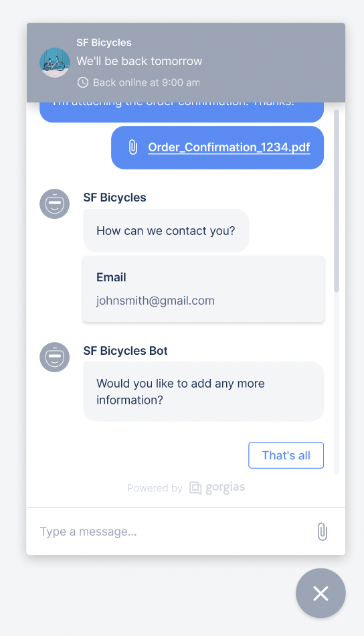The width and height of the screenshot is (364, 636).
Task: Click the SF Bicycles bot avatar icon
Action: click(55, 357)
